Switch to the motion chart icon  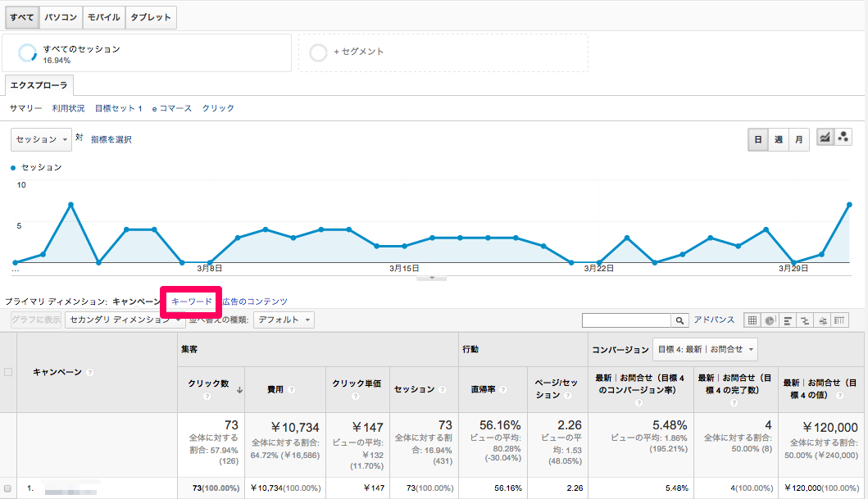[x=844, y=138]
